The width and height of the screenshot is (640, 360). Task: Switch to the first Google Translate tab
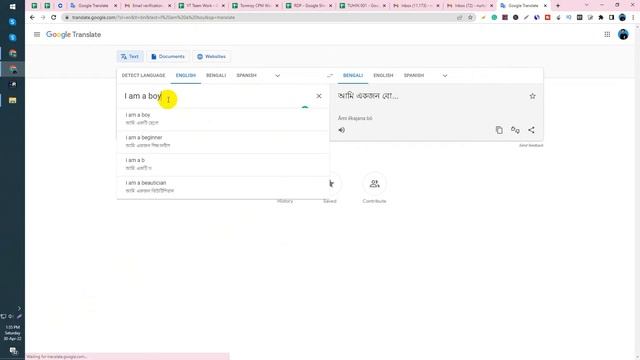click(x=93, y=6)
